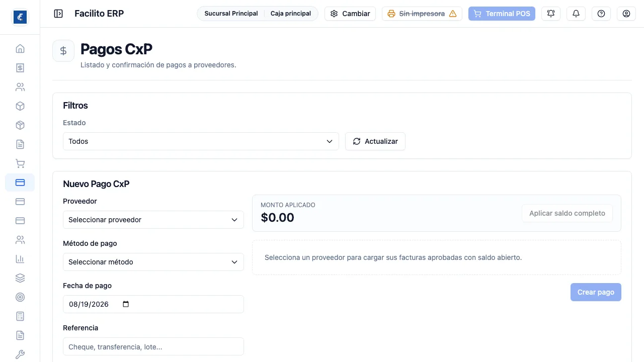Click the ringing bell alerts icon
The height and width of the screenshot is (362, 644).
pos(551,14)
